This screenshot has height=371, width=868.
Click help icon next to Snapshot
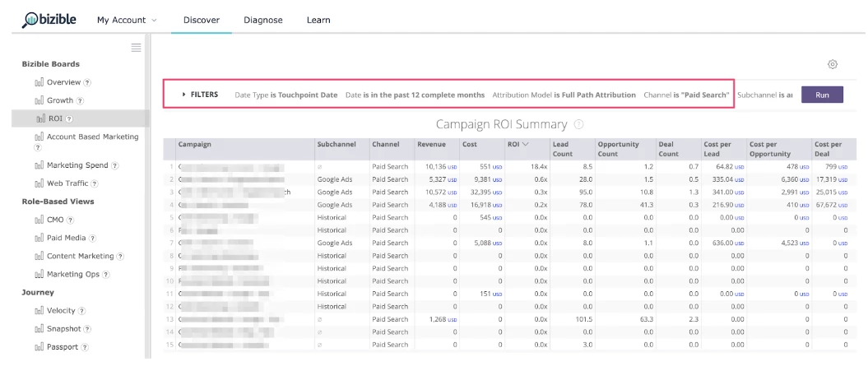pos(87,330)
